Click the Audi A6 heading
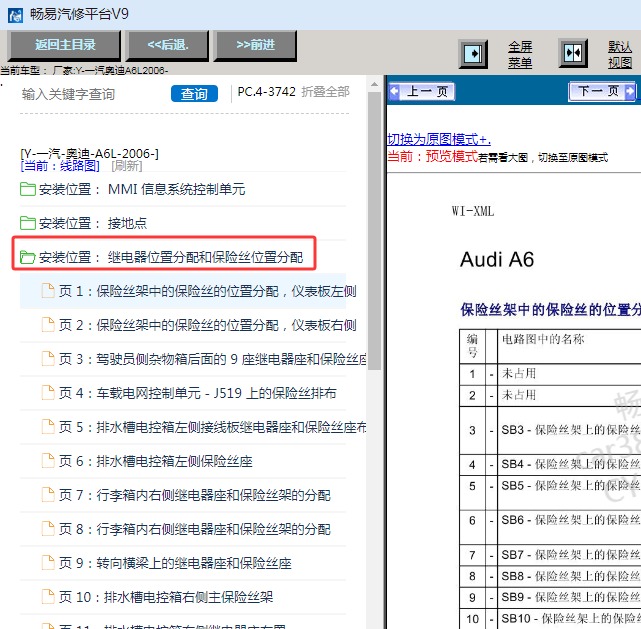This screenshot has width=641, height=629. (x=497, y=260)
